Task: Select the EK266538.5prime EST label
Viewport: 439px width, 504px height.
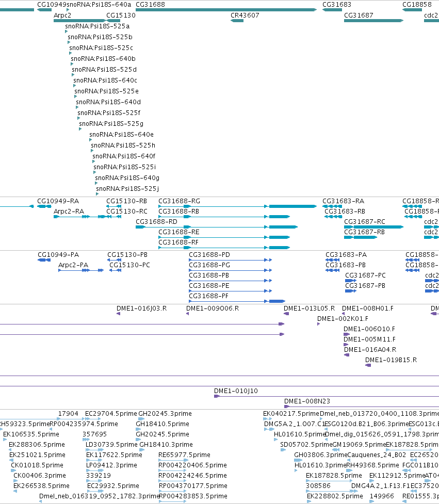Action: pyautogui.click(x=41, y=485)
